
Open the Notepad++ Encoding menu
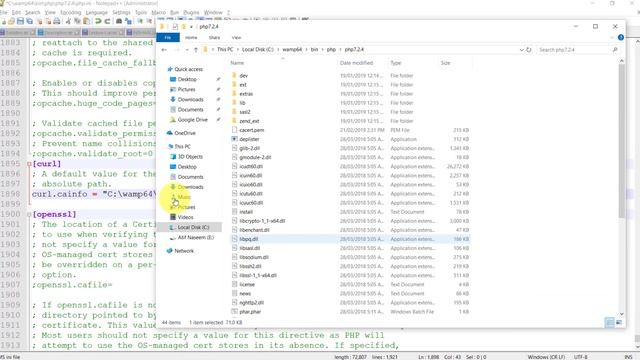coord(71,13)
